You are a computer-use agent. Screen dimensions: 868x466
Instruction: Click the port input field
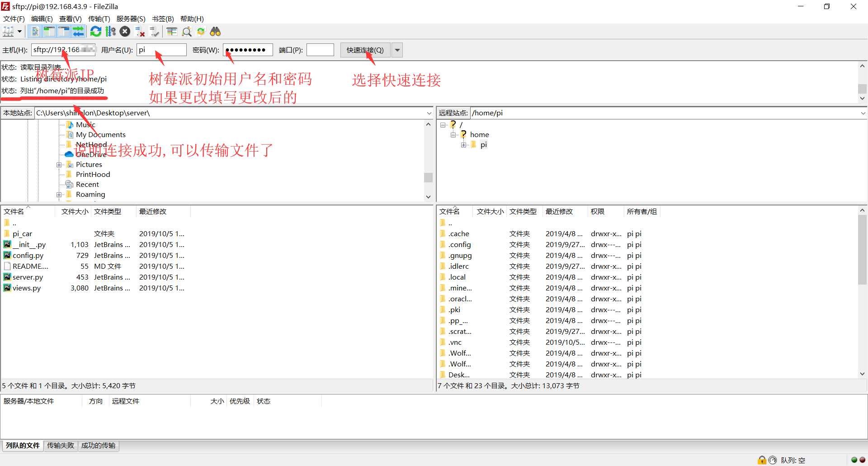[320, 50]
